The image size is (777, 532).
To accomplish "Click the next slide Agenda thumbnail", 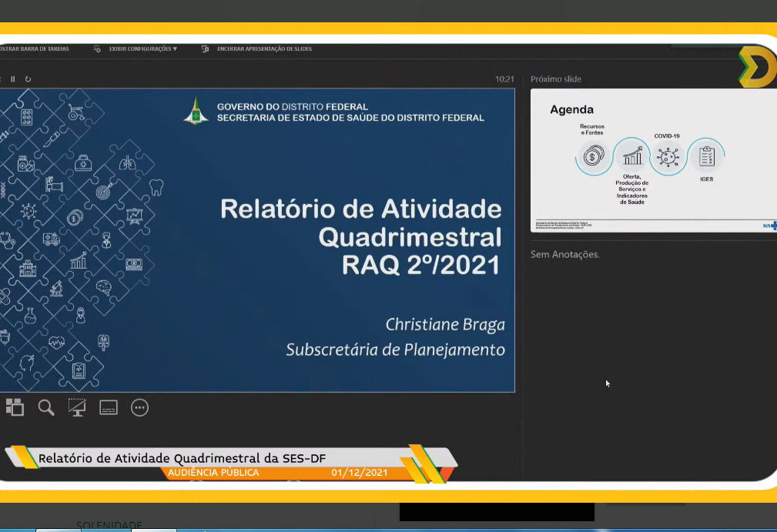I will click(x=653, y=160).
